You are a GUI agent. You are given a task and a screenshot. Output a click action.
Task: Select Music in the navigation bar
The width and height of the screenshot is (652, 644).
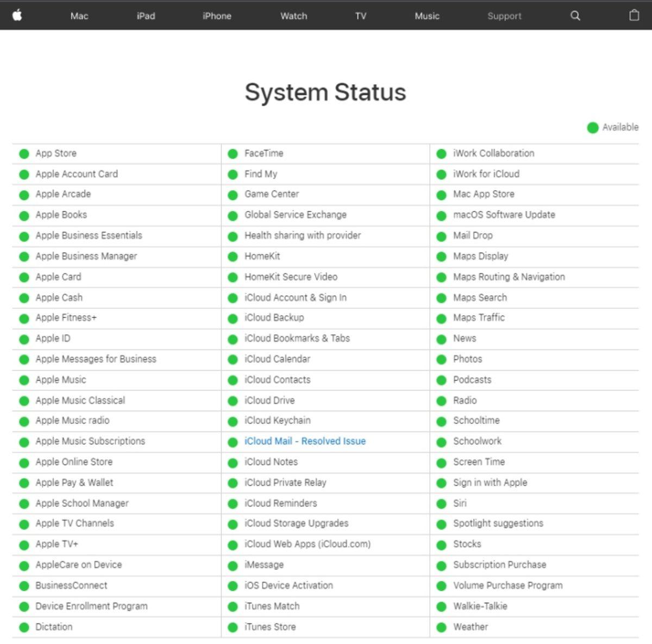(x=427, y=16)
